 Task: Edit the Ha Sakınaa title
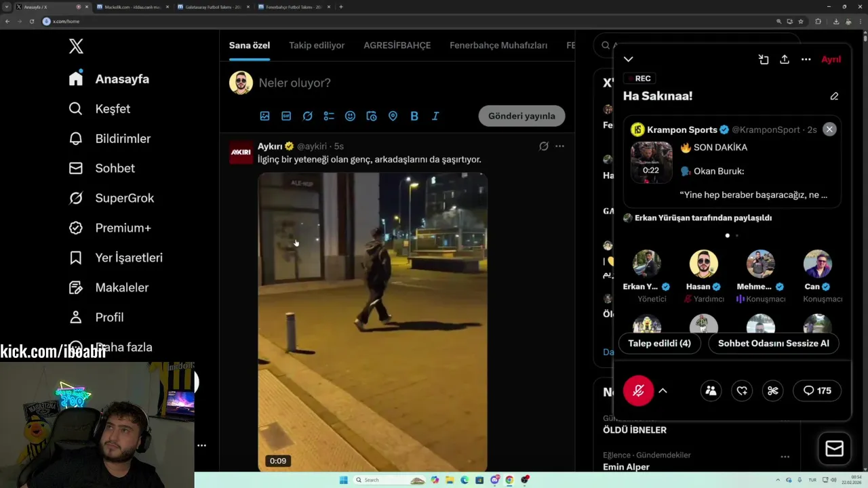834,96
